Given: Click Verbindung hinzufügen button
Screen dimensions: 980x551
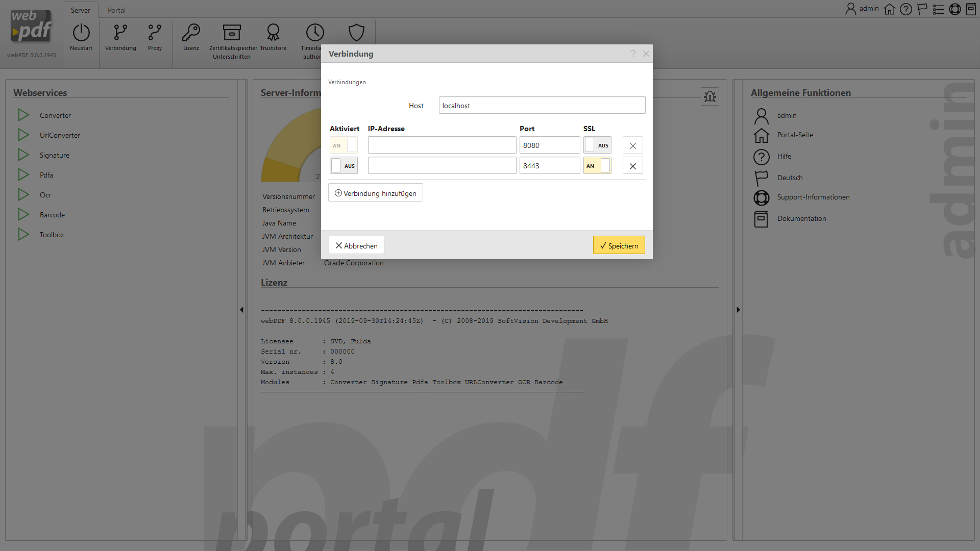Looking at the screenshot, I should [x=376, y=193].
